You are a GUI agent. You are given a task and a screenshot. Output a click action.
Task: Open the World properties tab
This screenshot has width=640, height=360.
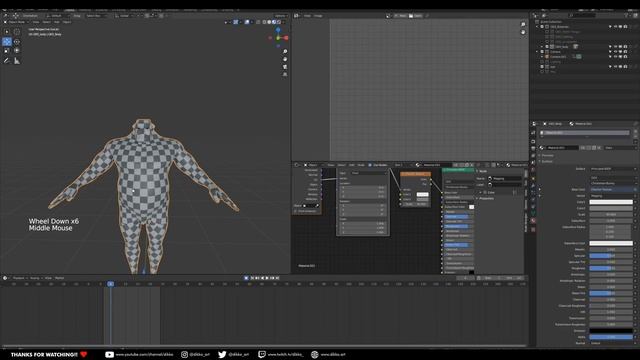[533, 169]
